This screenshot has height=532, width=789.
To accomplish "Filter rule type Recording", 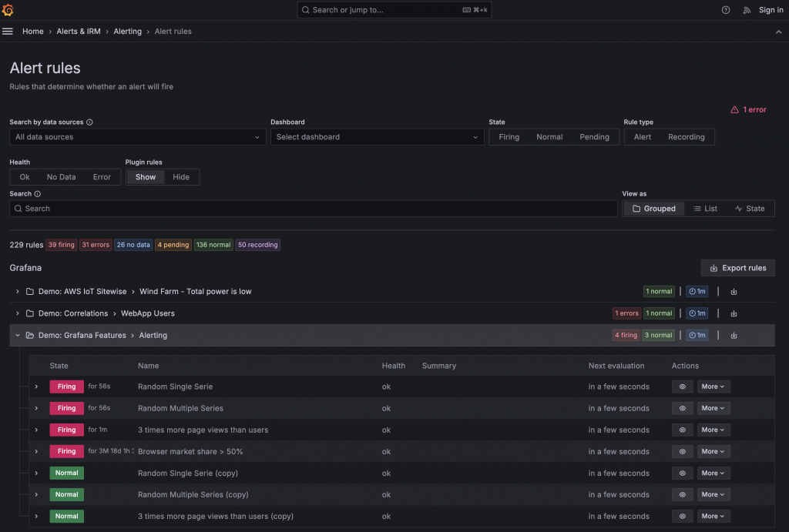I will pos(687,137).
